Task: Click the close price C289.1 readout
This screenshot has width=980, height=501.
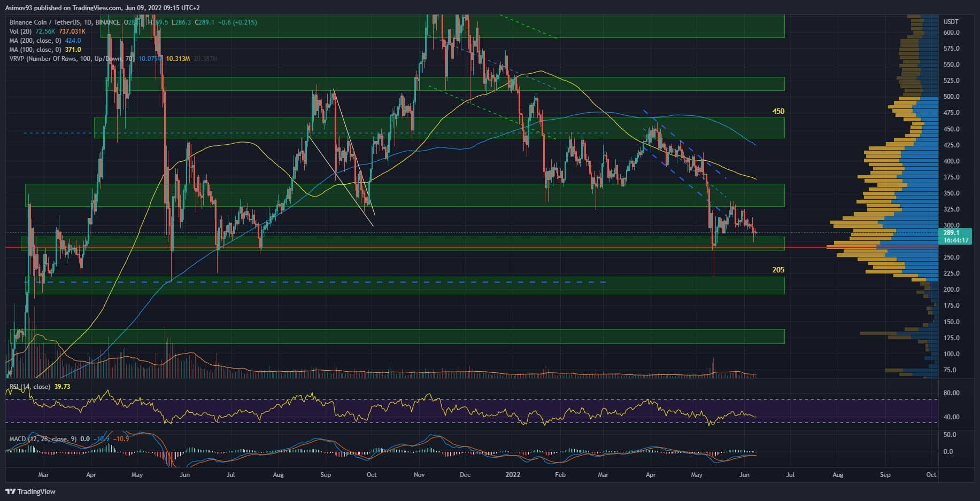Action: coord(205,22)
